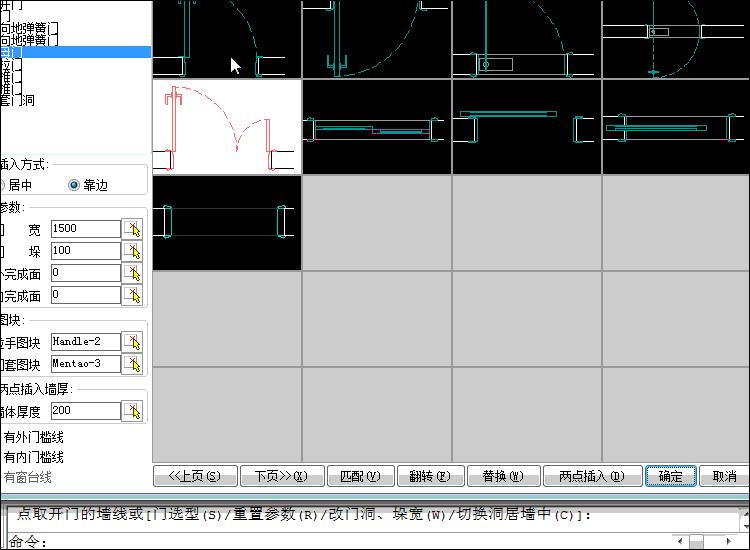
Task: Click the 翻转(F) button
Action: point(430,476)
